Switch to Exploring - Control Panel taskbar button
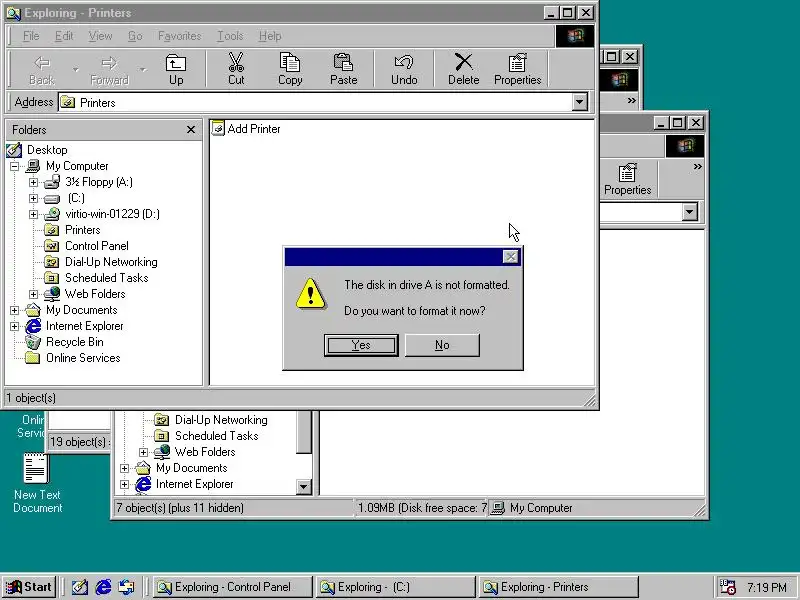 (x=233, y=587)
